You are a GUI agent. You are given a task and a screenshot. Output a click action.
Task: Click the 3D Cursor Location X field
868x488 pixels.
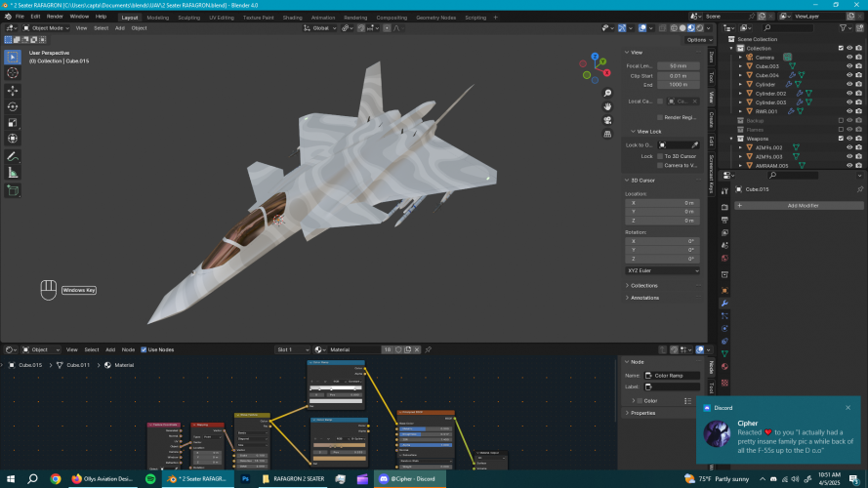pos(663,203)
